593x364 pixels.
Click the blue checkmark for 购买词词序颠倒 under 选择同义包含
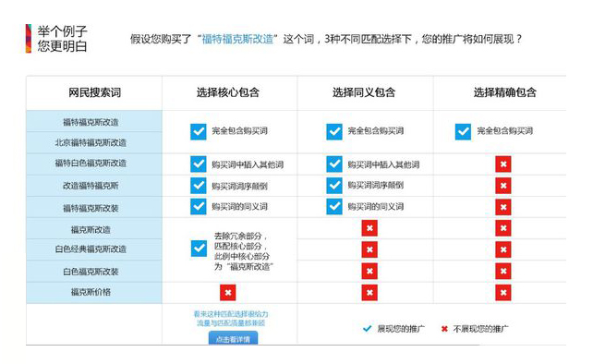tap(334, 186)
